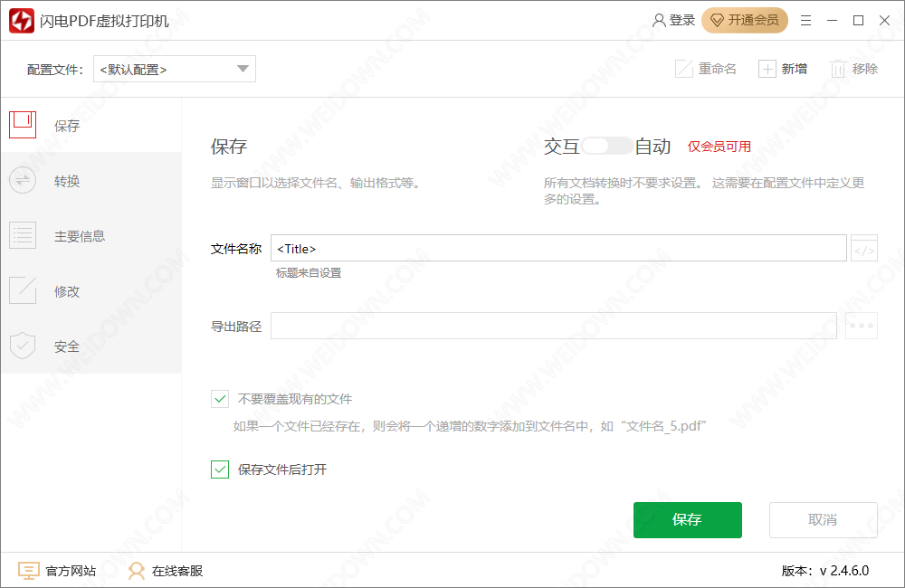The height and width of the screenshot is (588, 905).
Task: Minimize the window
Action: 832,21
